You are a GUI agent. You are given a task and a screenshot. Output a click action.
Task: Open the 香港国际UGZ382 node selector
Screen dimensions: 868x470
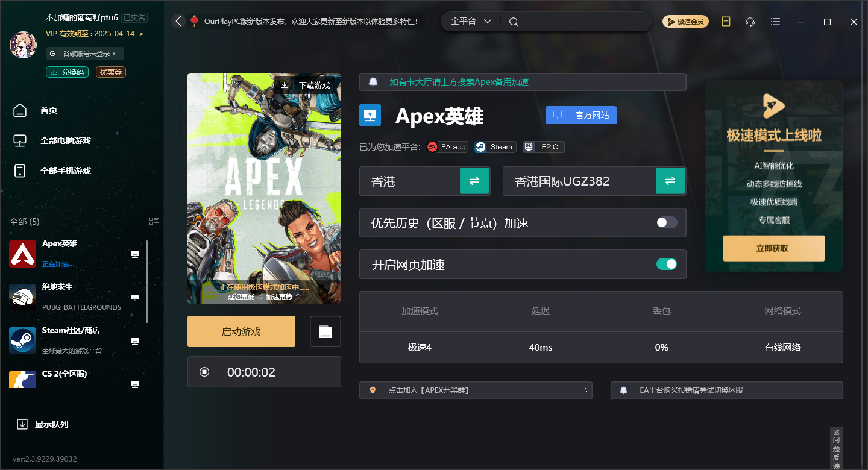pos(594,181)
